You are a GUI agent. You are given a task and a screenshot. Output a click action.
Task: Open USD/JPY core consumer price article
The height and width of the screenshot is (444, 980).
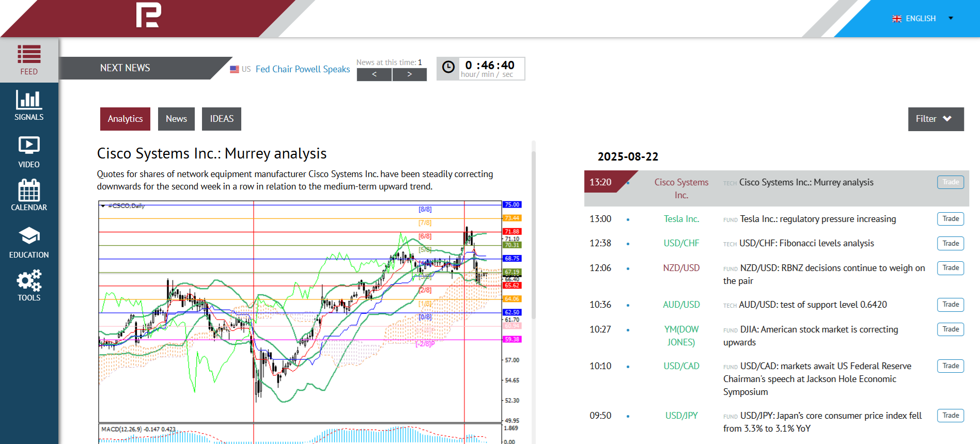823,422
